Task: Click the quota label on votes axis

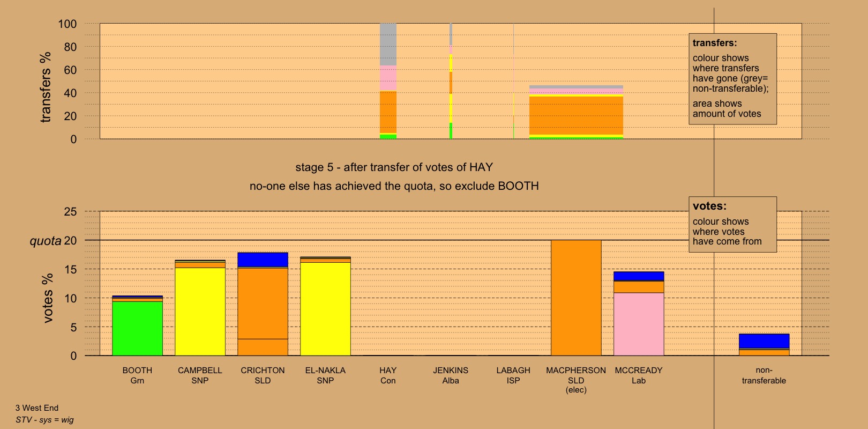Action: 46,241
